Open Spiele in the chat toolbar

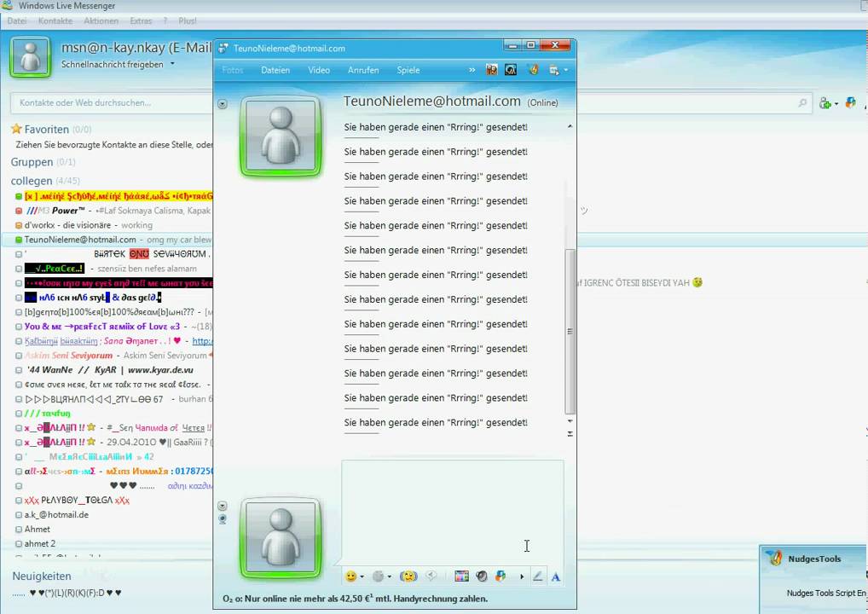[408, 70]
